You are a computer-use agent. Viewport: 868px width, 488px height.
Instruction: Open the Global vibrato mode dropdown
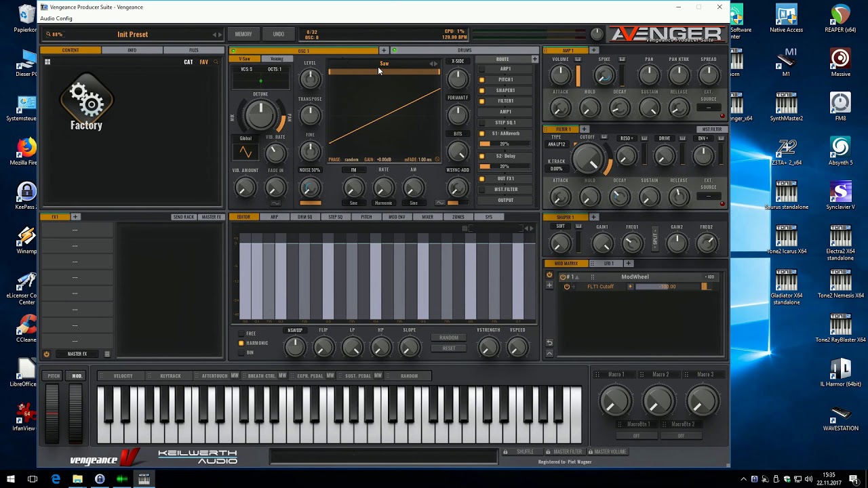coord(245,138)
